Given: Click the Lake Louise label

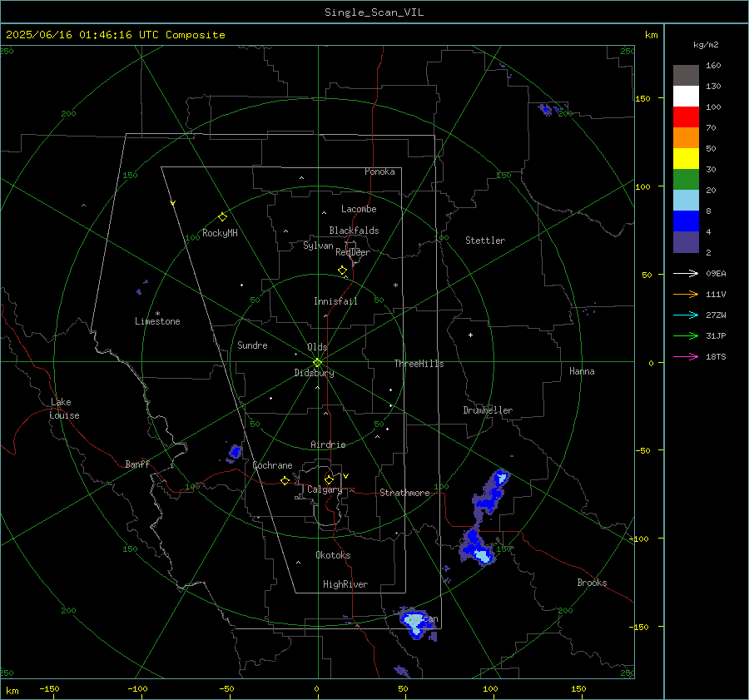Looking at the screenshot, I should (64, 409).
